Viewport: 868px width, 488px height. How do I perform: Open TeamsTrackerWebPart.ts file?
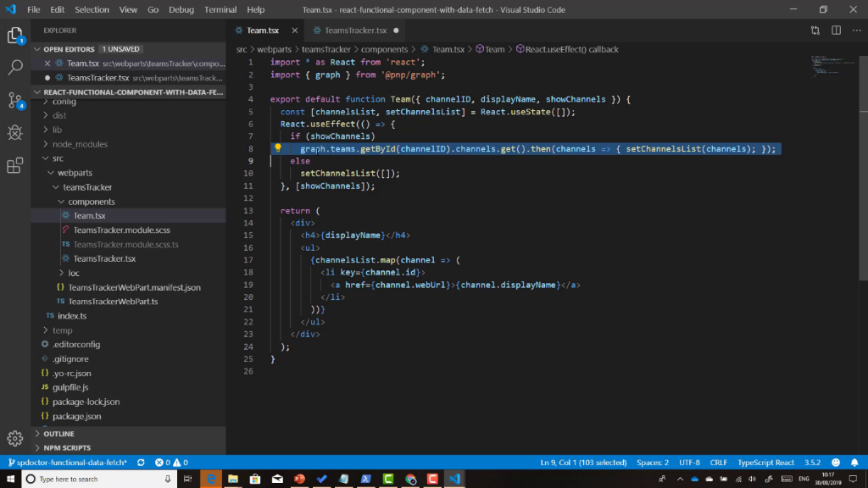pyautogui.click(x=113, y=302)
